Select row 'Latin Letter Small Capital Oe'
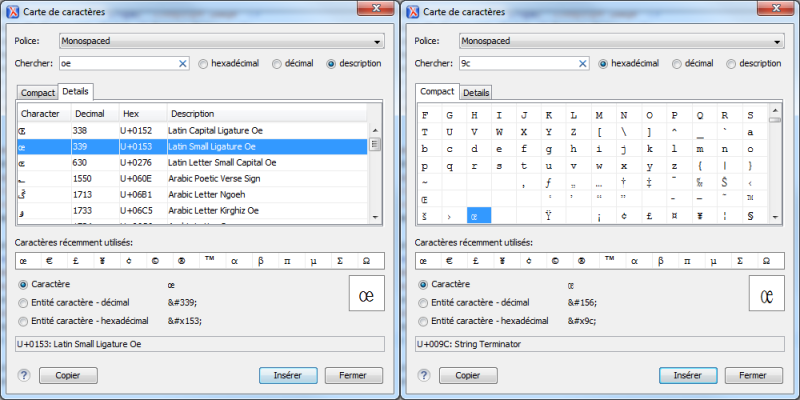Viewport: 800px width, 400px height. [x=192, y=163]
